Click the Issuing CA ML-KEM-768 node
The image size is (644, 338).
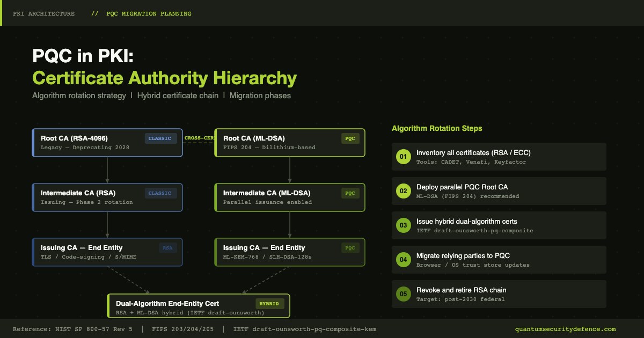pyautogui.click(x=290, y=252)
